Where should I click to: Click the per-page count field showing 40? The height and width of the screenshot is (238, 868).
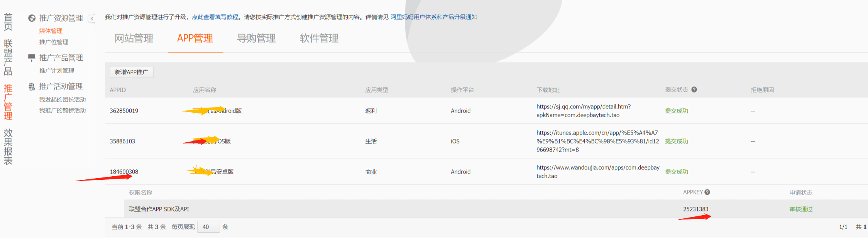tap(208, 227)
